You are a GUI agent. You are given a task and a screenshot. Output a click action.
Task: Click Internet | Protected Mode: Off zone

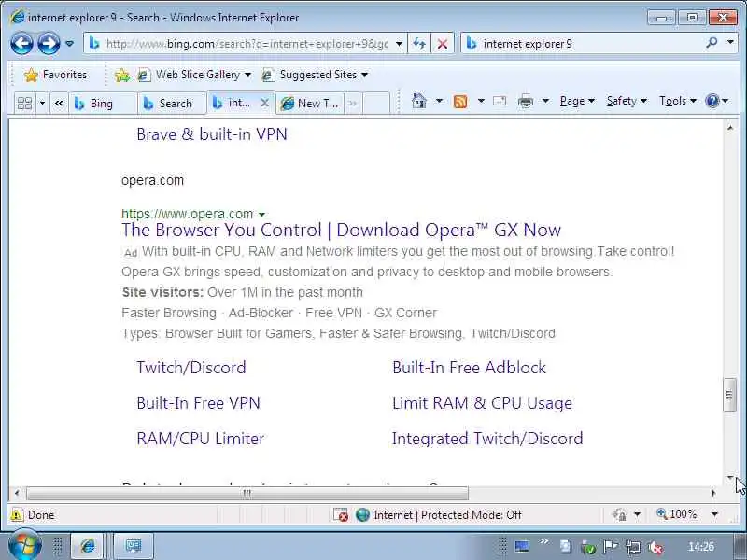[x=439, y=515]
